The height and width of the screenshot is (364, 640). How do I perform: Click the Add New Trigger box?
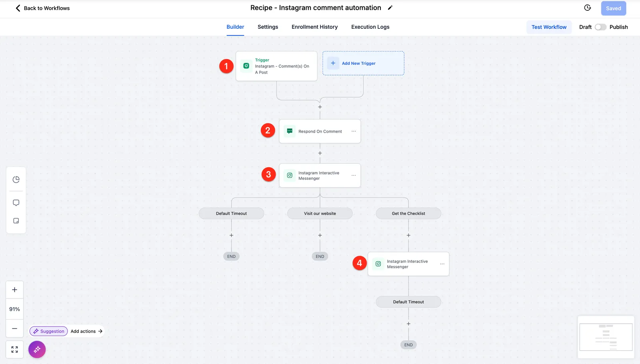point(363,63)
